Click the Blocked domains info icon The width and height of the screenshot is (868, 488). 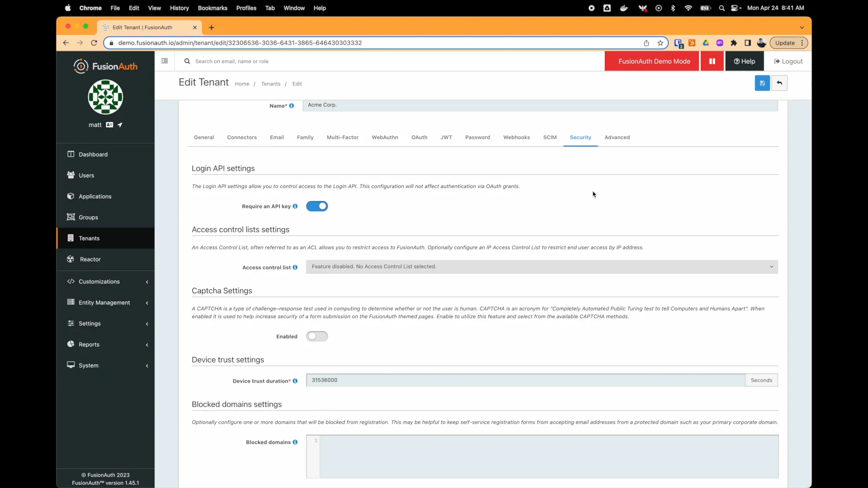(x=295, y=442)
